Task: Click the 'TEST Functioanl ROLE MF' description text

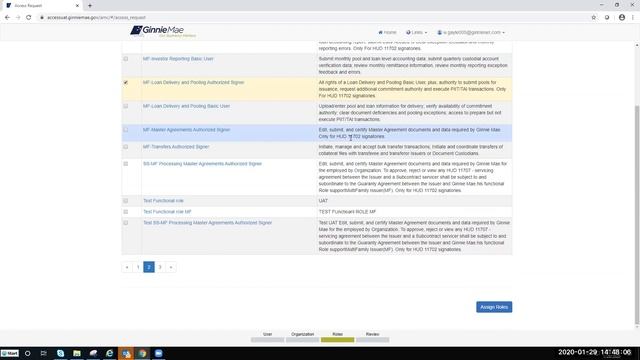Action: pyautogui.click(x=347, y=212)
